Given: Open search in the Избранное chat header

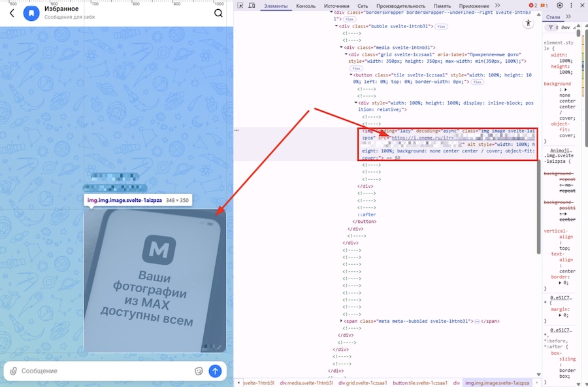Looking at the screenshot, I should [218, 12].
